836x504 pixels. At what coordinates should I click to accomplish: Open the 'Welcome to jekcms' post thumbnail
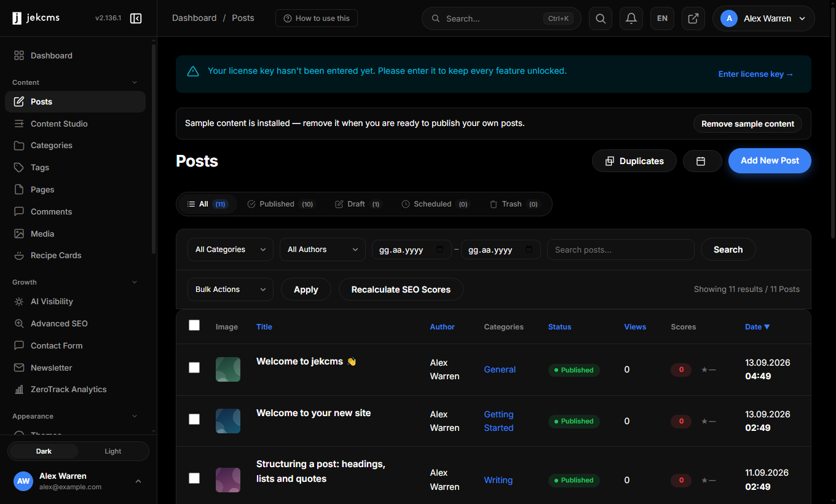click(228, 369)
